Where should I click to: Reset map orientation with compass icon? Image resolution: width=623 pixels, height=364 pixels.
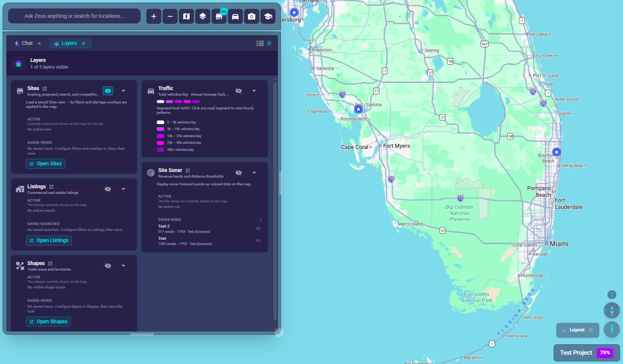click(x=612, y=310)
